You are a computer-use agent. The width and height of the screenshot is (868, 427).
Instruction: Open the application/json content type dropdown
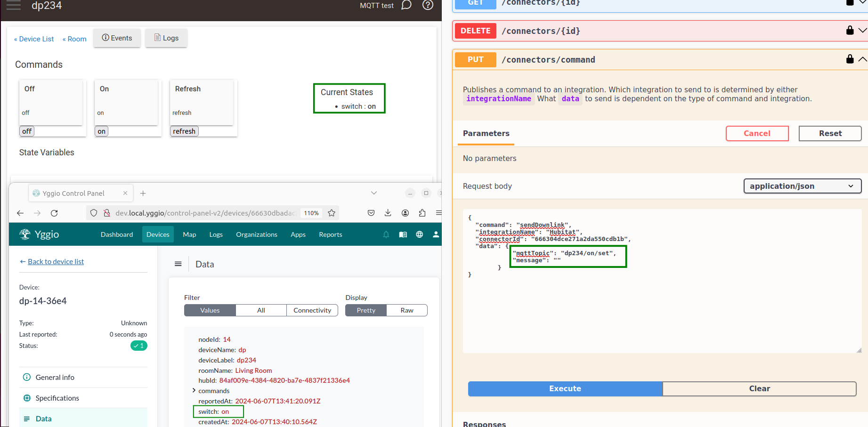pos(803,186)
